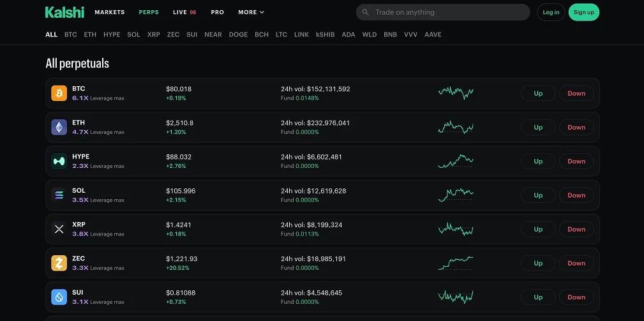Screen dimensions: 644x321
Task: Click the search magnifier icon
Action: pos(366,12)
